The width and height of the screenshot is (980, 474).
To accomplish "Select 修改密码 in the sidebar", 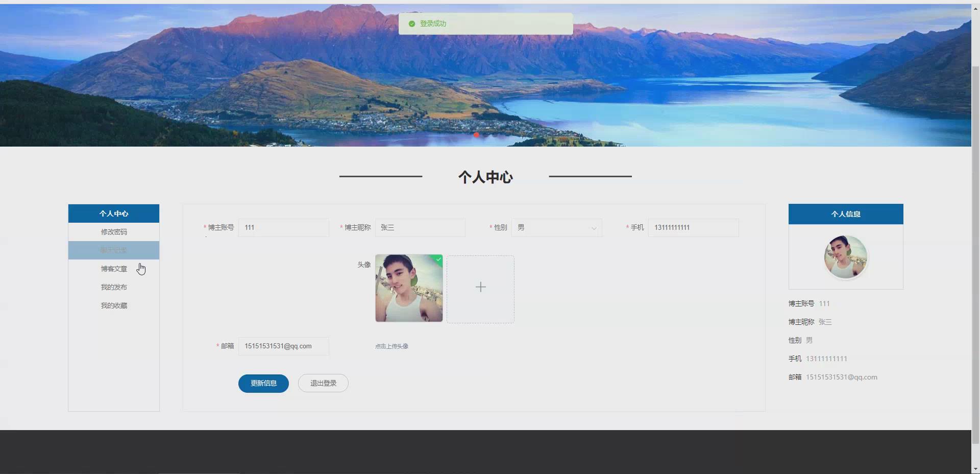I will [113, 231].
